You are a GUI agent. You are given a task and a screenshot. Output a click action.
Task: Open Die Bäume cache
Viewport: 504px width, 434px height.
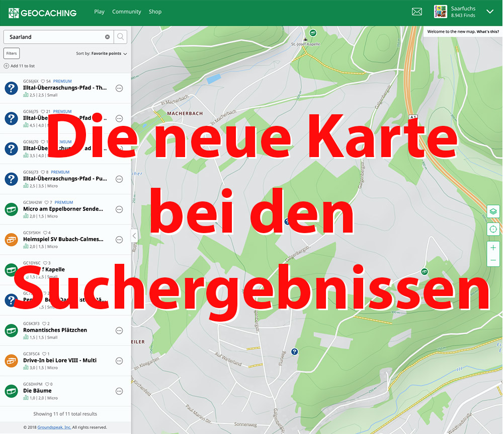[x=37, y=391]
